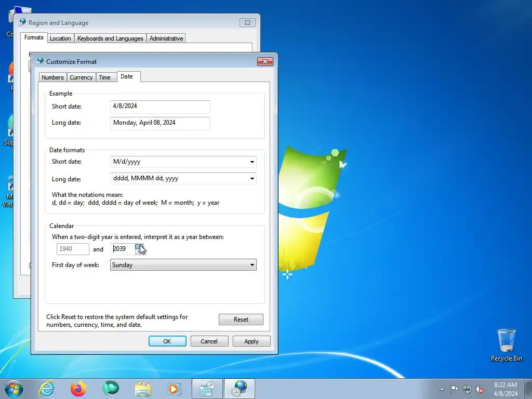Click the 4/8/2024 short date example

pos(160,107)
